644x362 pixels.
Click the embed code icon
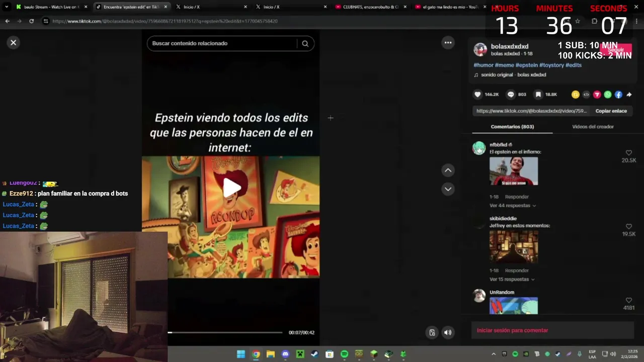click(586, 95)
